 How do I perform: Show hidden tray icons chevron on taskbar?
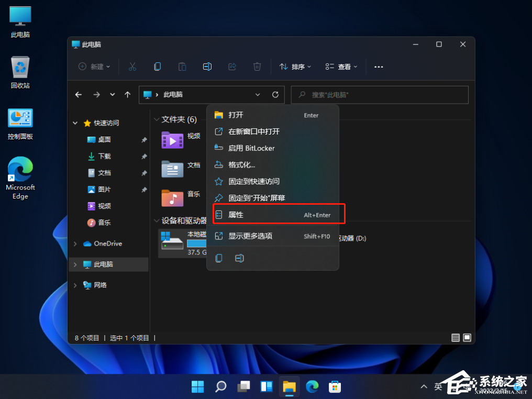[424, 386]
